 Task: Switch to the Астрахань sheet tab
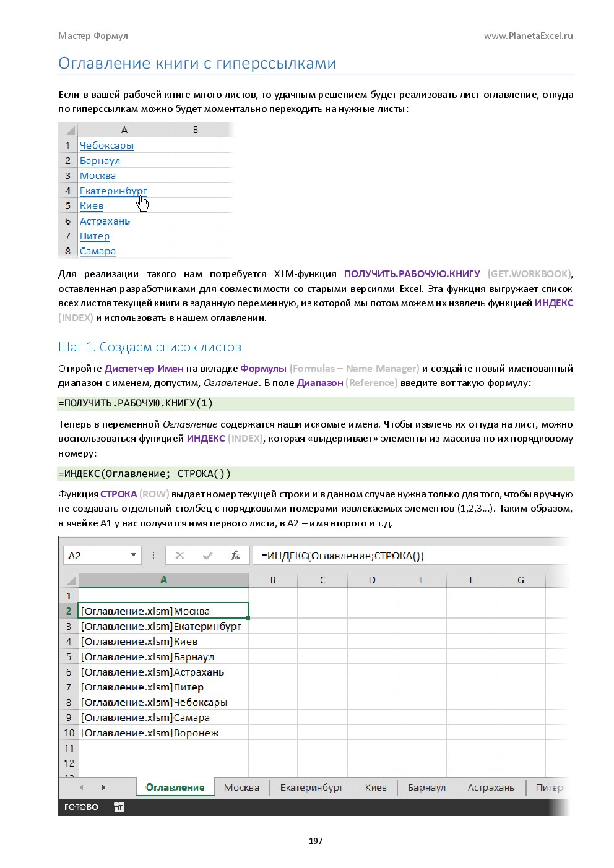[x=491, y=788]
